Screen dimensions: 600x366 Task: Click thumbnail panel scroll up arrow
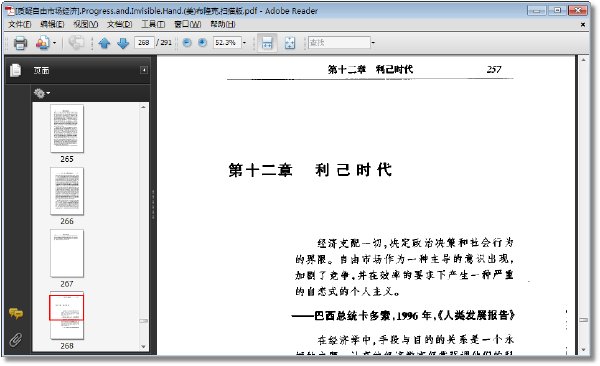click(143, 108)
